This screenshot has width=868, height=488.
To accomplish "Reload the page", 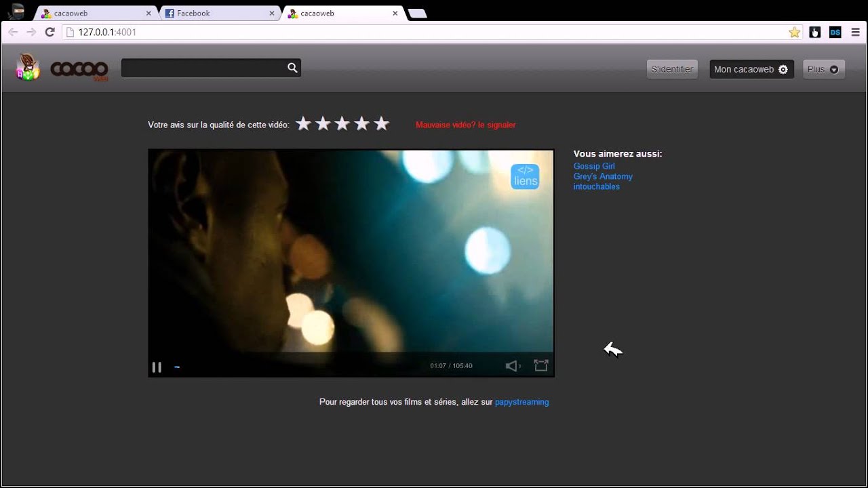I will (x=50, y=32).
